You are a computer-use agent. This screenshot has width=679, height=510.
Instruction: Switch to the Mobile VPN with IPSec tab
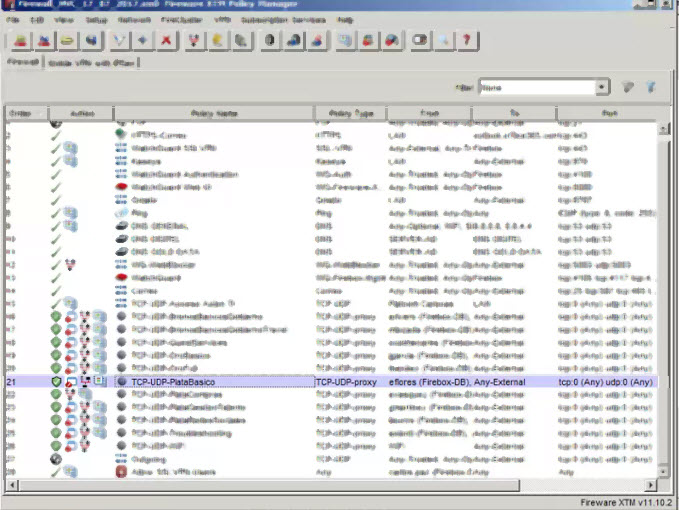pos(91,63)
